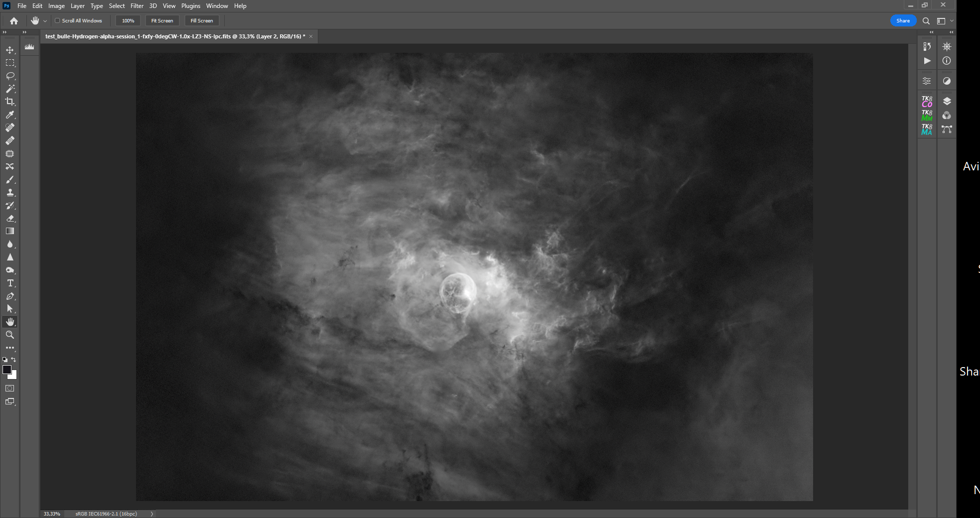Select the Blur tool
The height and width of the screenshot is (518, 980).
coord(10,244)
